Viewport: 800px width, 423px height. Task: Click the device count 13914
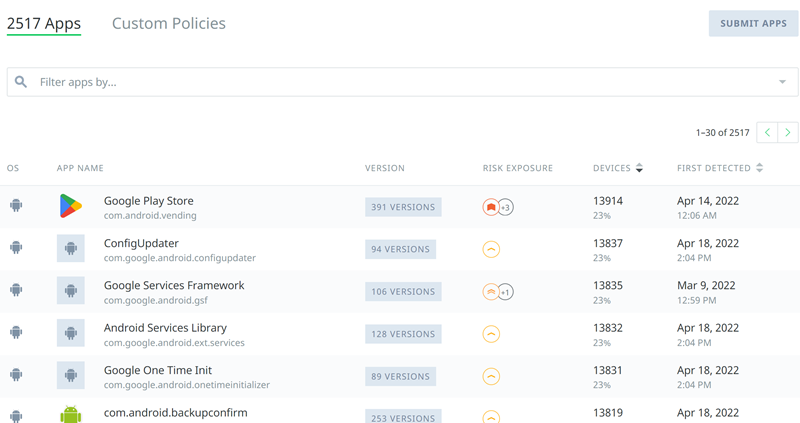coord(608,201)
